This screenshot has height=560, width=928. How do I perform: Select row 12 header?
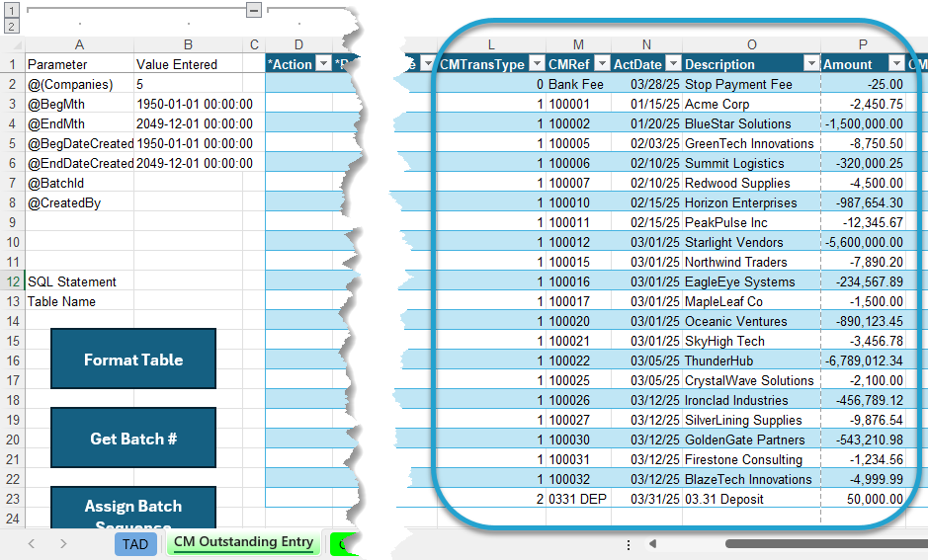pos(13,281)
